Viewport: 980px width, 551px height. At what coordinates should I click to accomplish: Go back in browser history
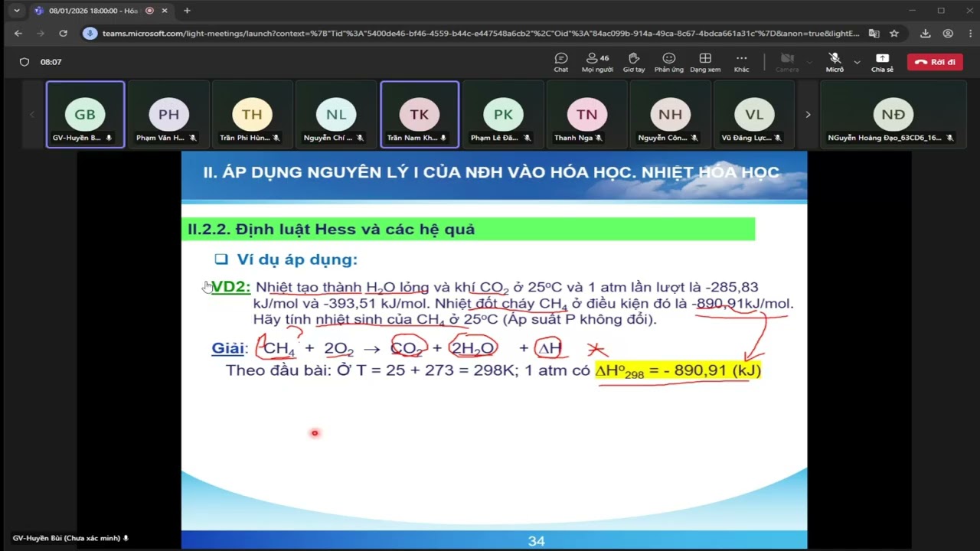click(x=18, y=34)
